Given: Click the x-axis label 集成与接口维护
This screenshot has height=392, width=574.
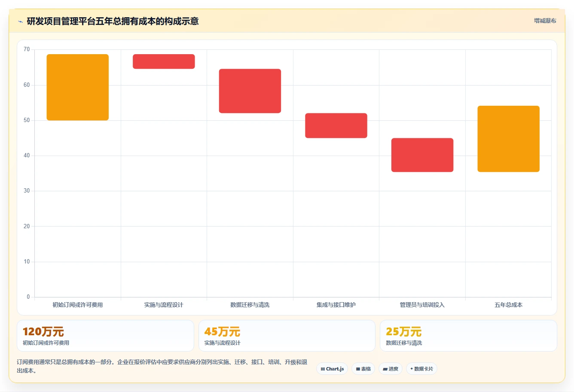Looking at the screenshot, I should (336, 305).
